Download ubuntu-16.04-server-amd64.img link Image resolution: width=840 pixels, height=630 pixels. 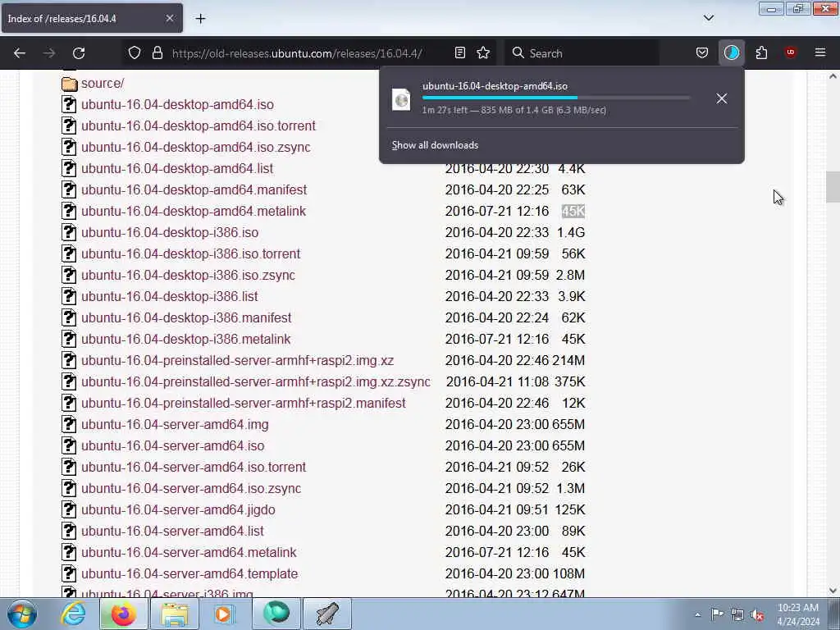(175, 424)
